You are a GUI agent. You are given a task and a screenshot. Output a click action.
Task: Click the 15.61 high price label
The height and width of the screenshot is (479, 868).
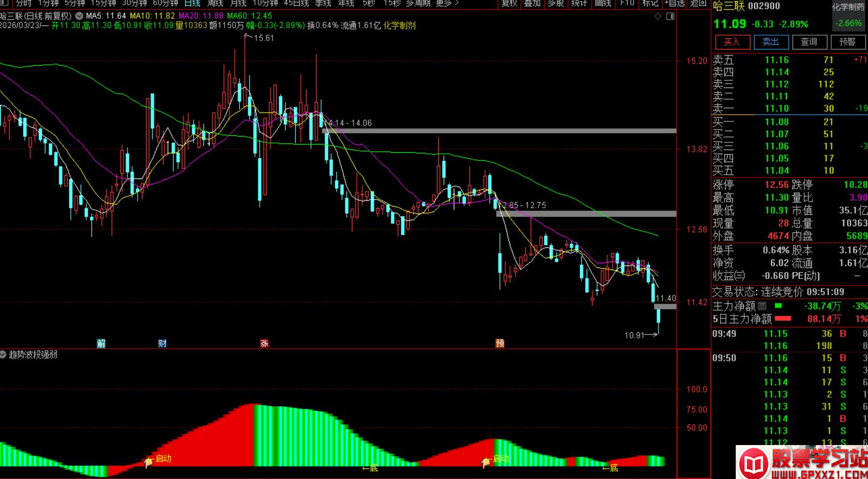point(263,38)
